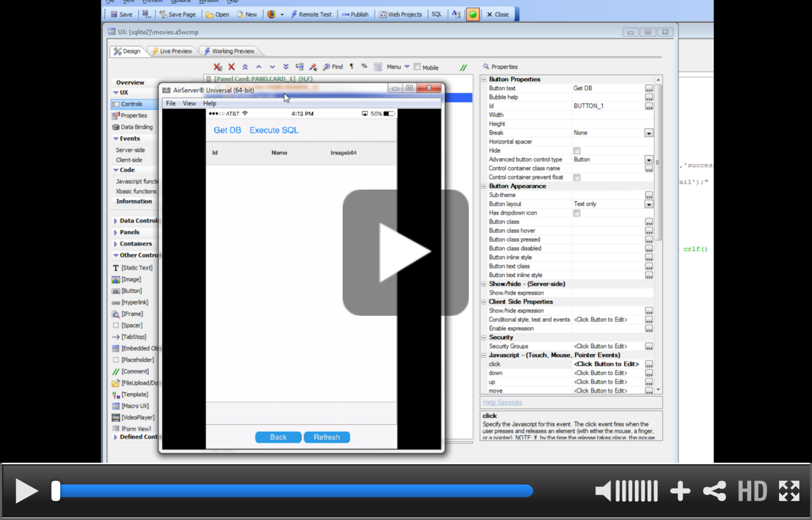Screen dimensions: 812x520
Task: Tap Execute SQL in the phone preview
Action: 274,130
